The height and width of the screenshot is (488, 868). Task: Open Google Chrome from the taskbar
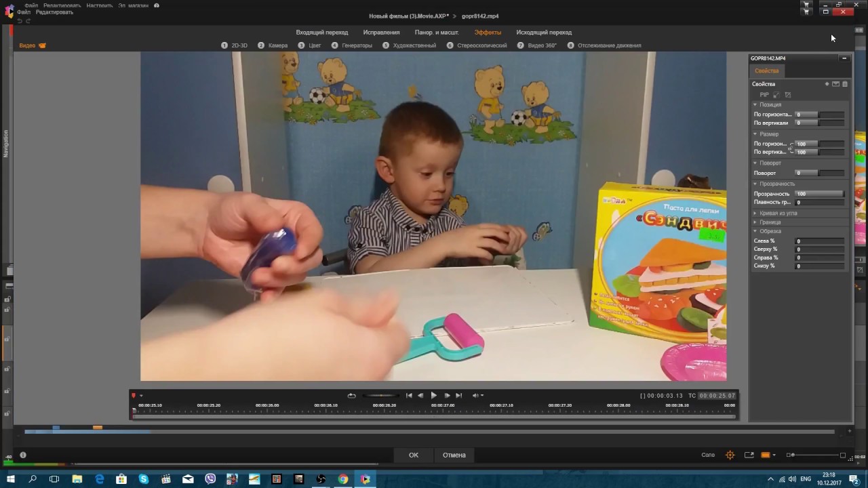coord(343,479)
